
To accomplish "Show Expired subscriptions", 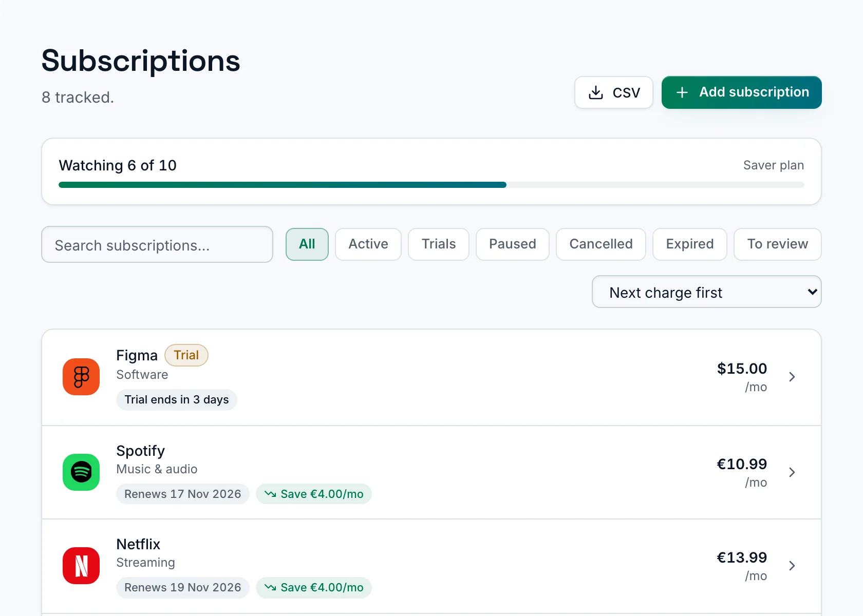I will tap(690, 244).
